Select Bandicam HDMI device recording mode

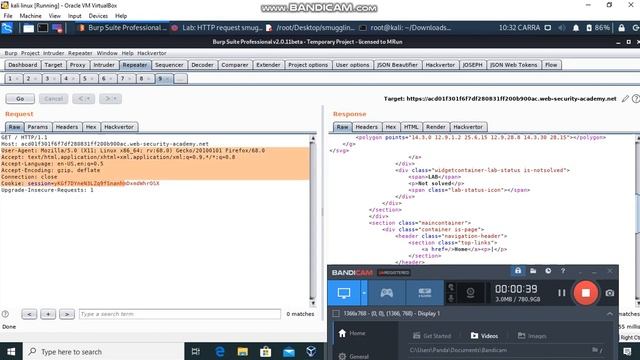(424, 293)
